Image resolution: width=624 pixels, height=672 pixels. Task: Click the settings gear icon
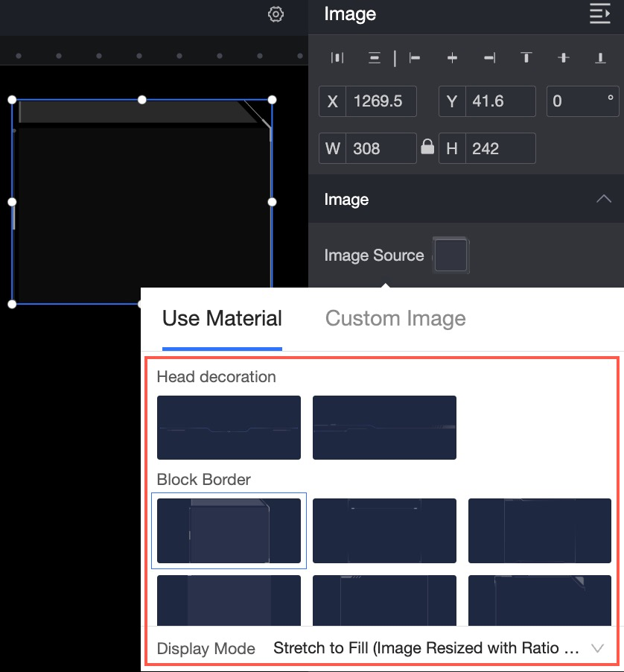coord(276,14)
